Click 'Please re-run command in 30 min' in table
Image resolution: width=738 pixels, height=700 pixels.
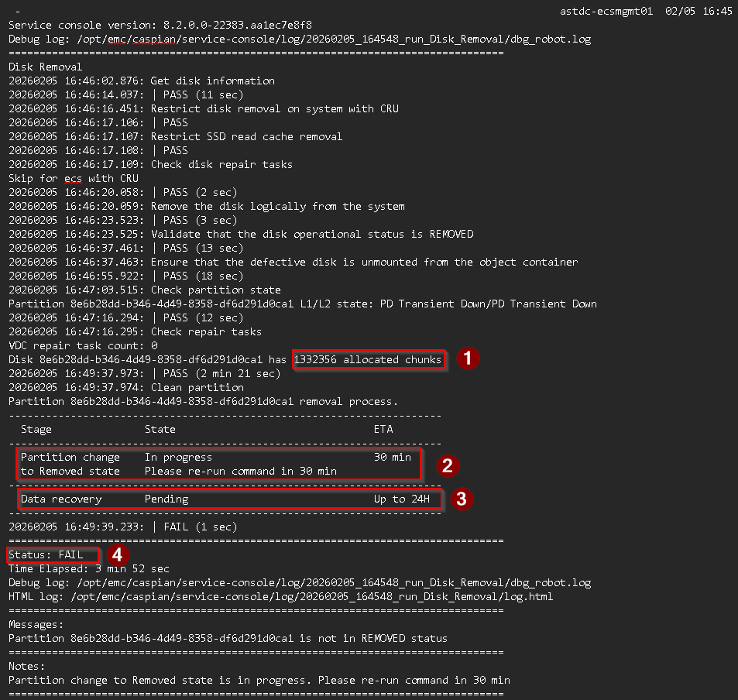coord(241,472)
